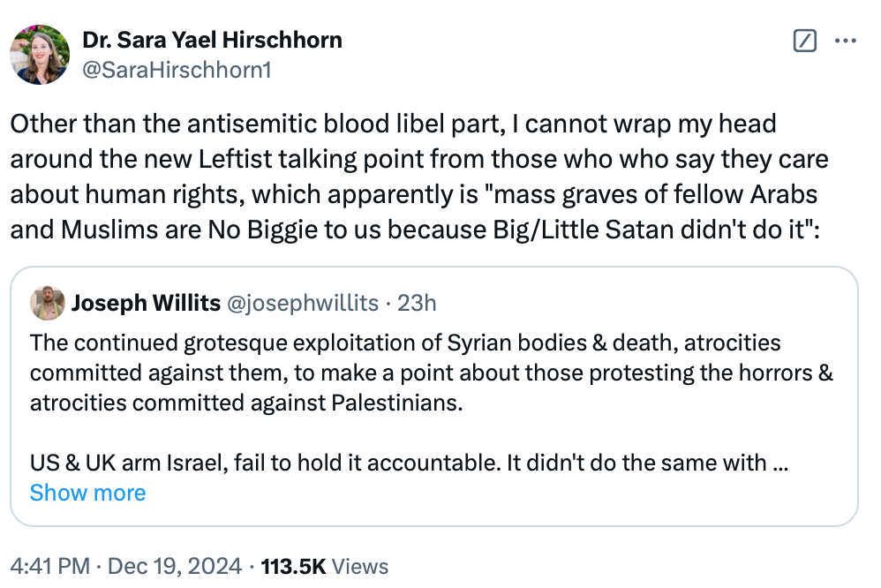Click the Dec 19, 2024 date

(181, 566)
